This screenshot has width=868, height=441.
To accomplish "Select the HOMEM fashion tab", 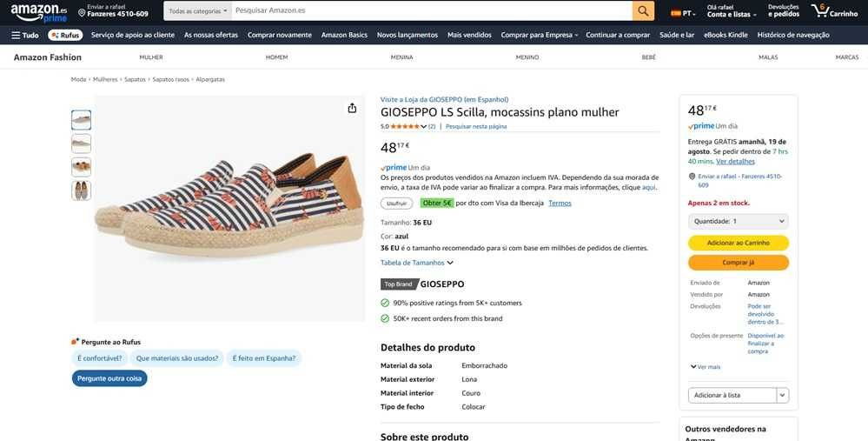I will [277, 57].
